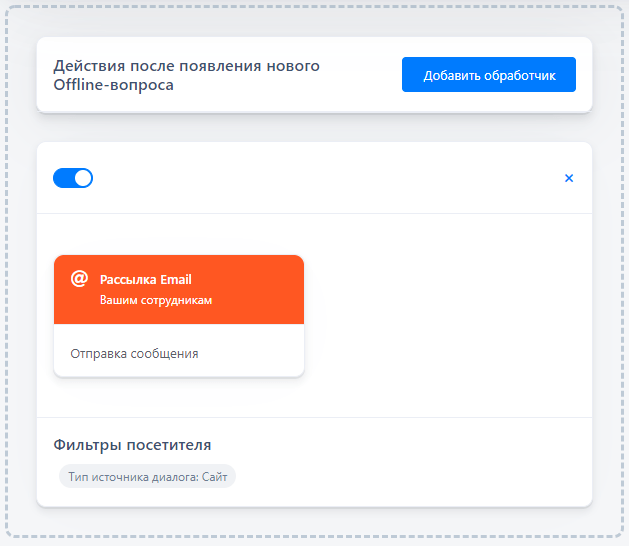Click the @ email icon

(x=79, y=278)
